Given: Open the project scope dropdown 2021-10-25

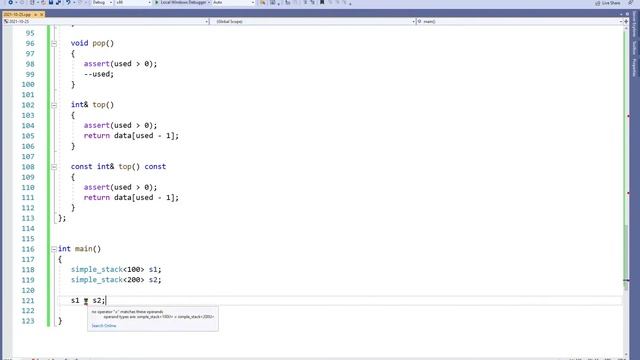Looking at the screenshot, I should click(106, 21).
